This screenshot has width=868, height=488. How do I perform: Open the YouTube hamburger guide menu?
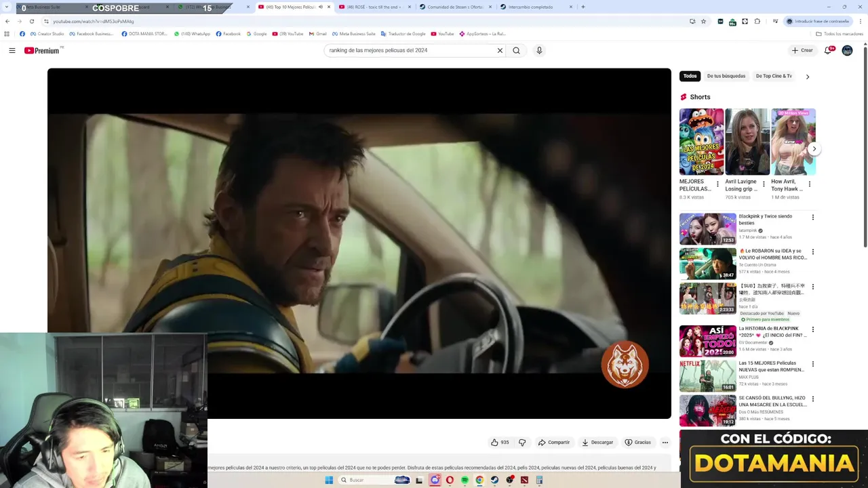point(12,50)
